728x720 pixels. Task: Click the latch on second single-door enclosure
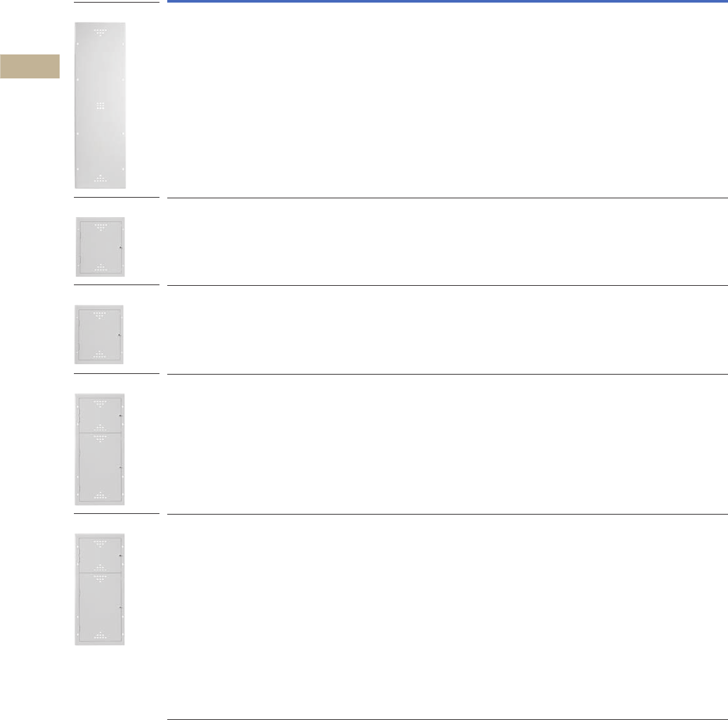tap(119, 335)
